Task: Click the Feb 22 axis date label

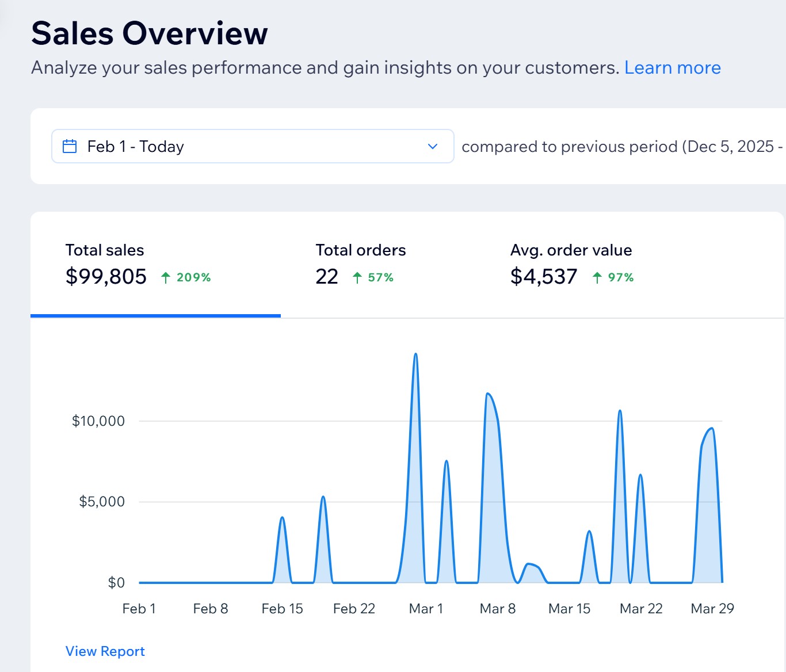Action: [x=354, y=609]
